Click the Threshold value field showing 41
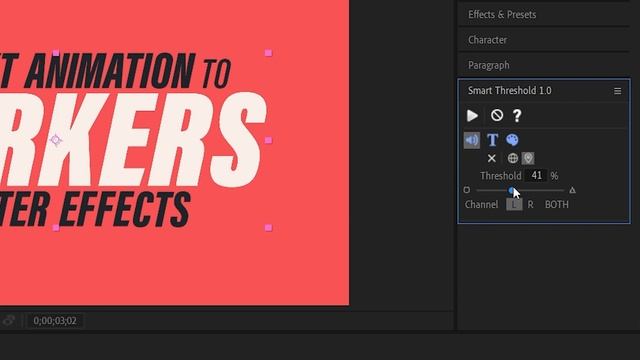This screenshot has height=360, width=640. (x=536, y=176)
